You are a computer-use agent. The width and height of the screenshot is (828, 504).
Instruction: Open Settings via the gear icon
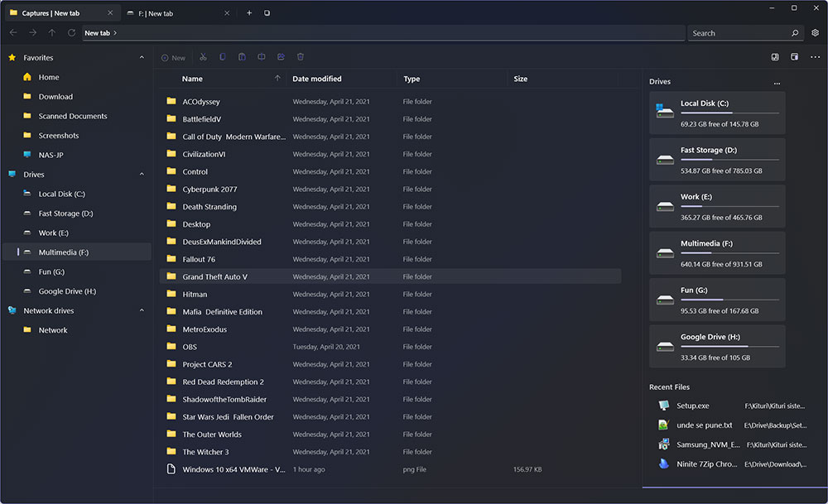(815, 33)
